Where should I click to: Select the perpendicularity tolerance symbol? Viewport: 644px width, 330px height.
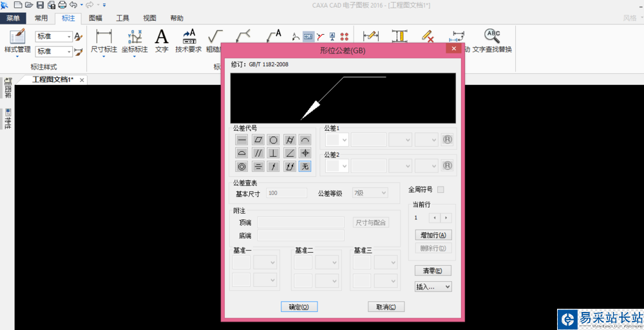(273, 153)
